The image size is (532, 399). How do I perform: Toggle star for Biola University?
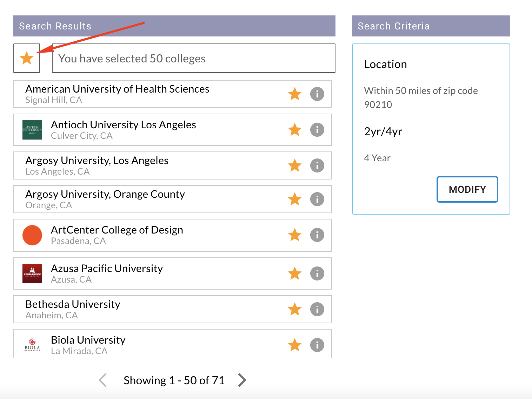coord(295,345)
